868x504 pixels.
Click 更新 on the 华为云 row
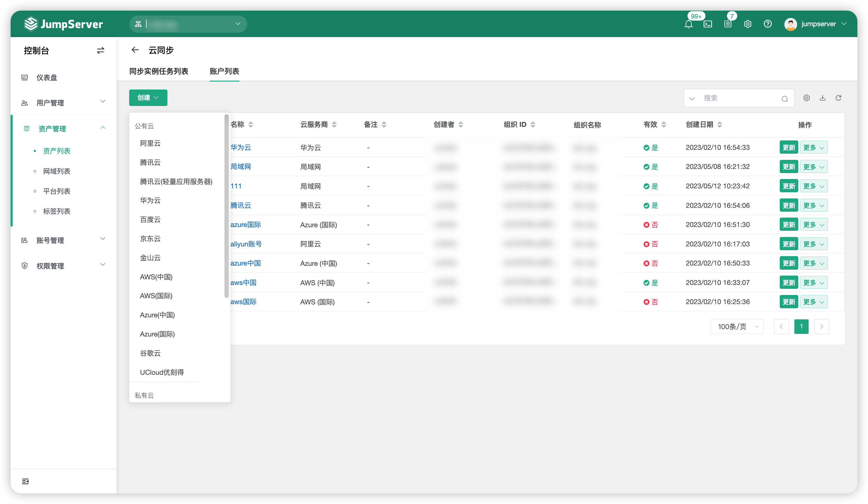point(789,147)
